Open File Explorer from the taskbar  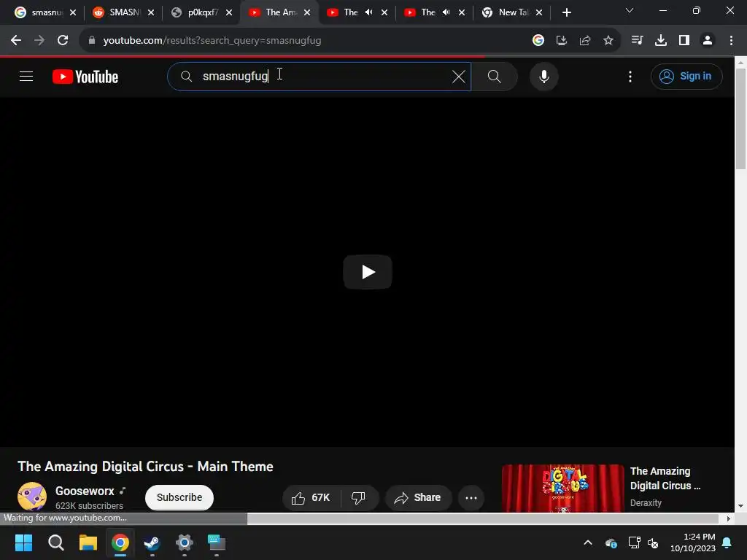88,542
